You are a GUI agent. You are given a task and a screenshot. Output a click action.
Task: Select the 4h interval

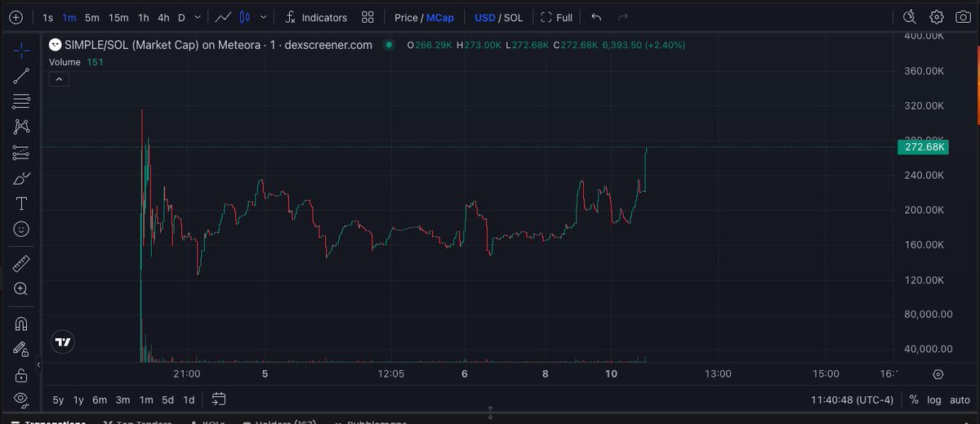pyautogui.click(x=163, y=17)
